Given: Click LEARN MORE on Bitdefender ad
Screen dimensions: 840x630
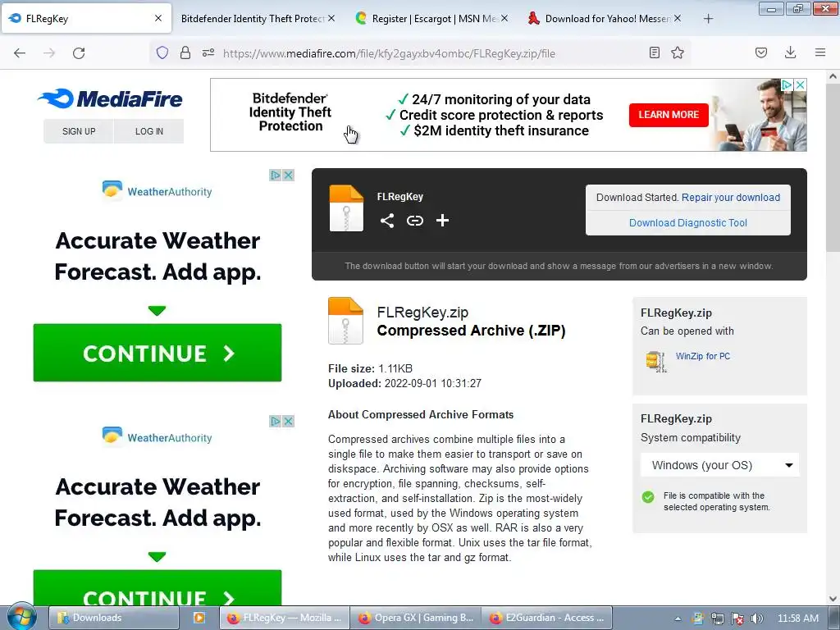Looking at the screenshot, I should (669, 115).
